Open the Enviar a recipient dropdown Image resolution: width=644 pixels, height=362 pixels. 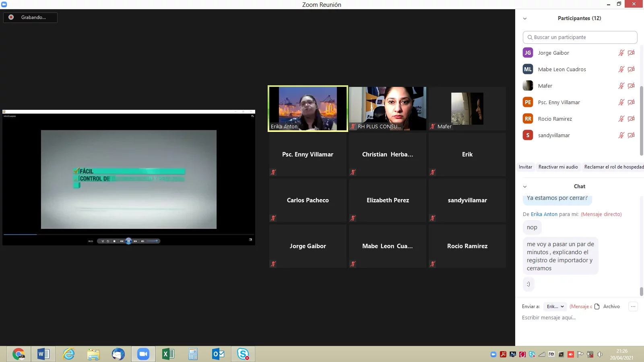[555, 306]
